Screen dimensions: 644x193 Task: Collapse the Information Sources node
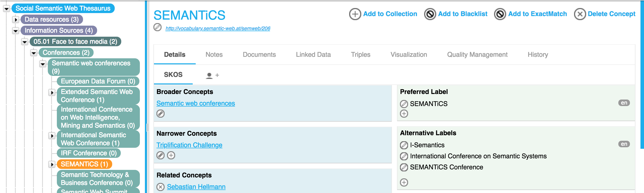tap(16, 31)
